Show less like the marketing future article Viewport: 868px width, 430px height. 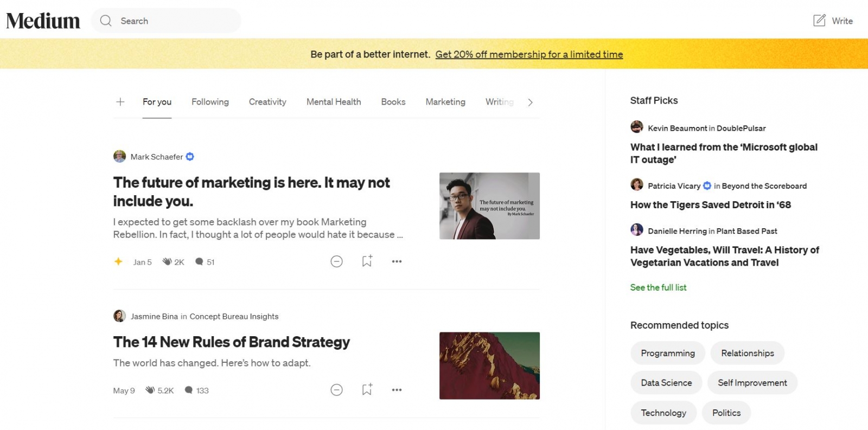click(x=336, y=262)
